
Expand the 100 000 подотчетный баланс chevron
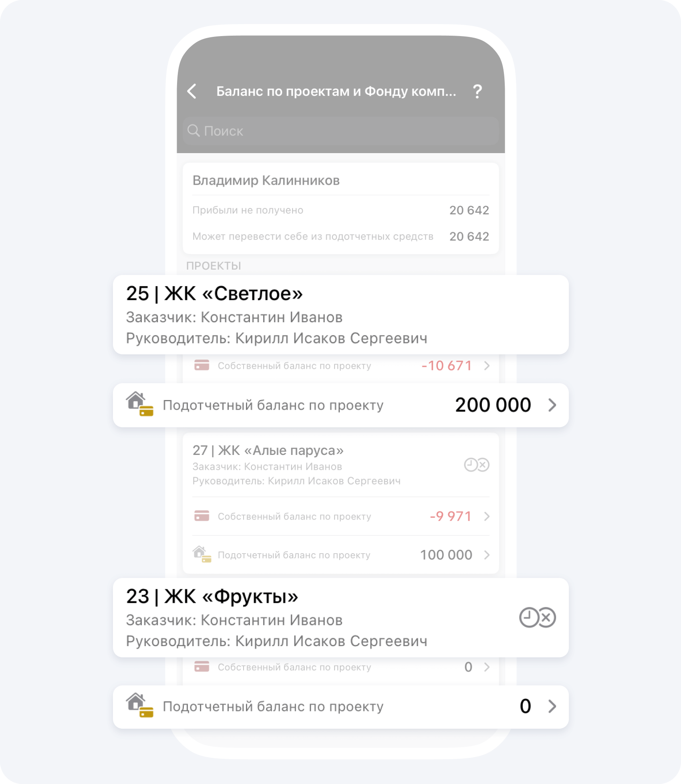[487, 555]
